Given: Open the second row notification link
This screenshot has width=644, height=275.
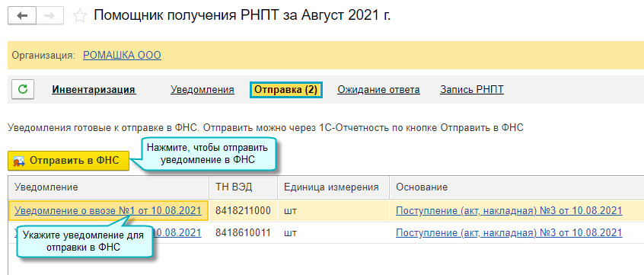Looking at the screenshot, I should (x=177, y=232).
